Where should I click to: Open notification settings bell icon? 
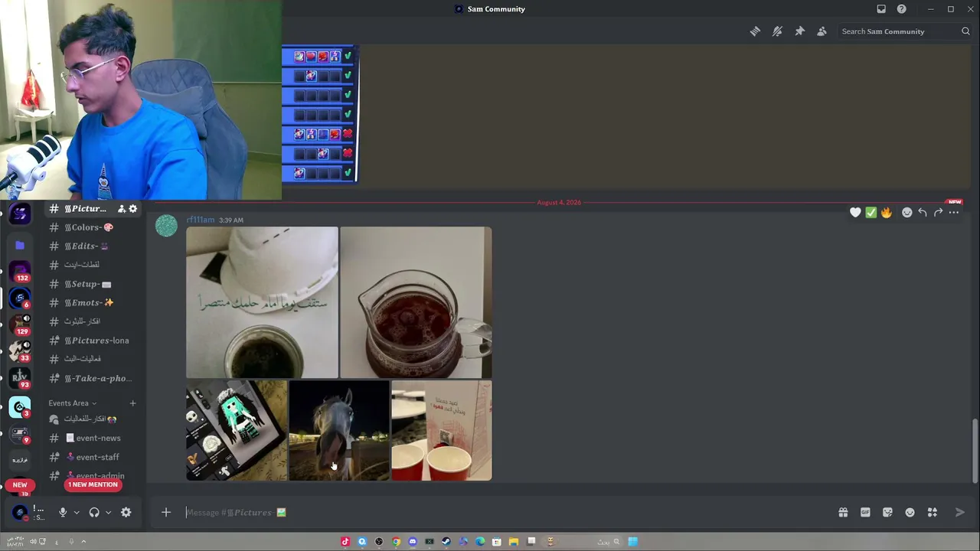point(777,31)
